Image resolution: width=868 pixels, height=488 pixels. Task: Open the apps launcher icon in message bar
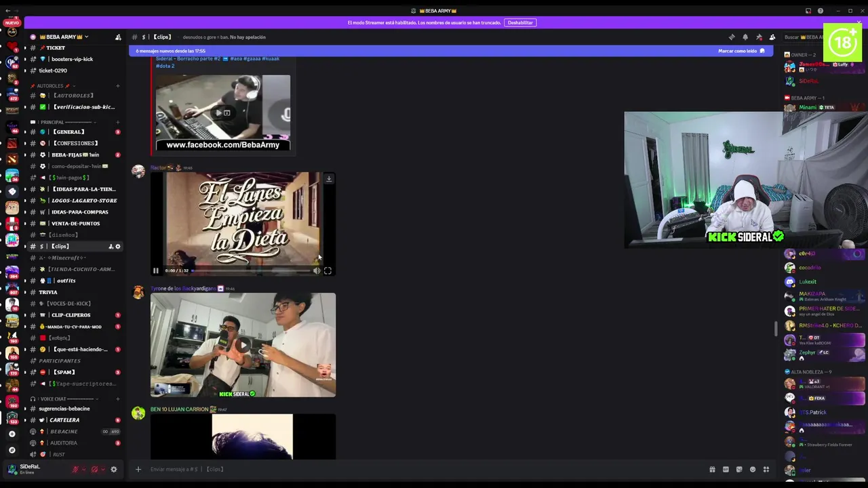(766, 469)
